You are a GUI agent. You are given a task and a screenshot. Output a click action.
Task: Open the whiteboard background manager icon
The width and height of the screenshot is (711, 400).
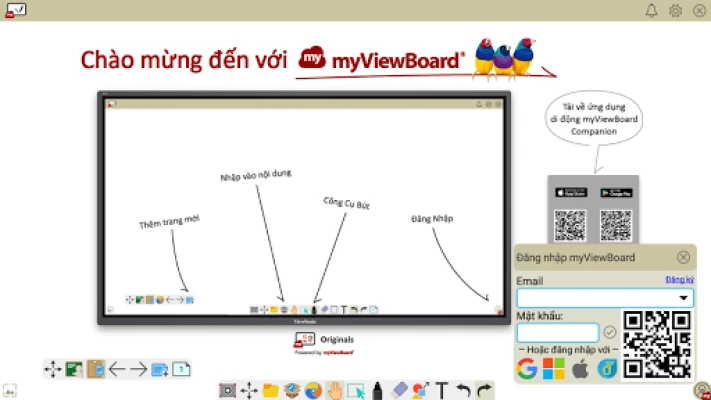[x=74, y=369]
